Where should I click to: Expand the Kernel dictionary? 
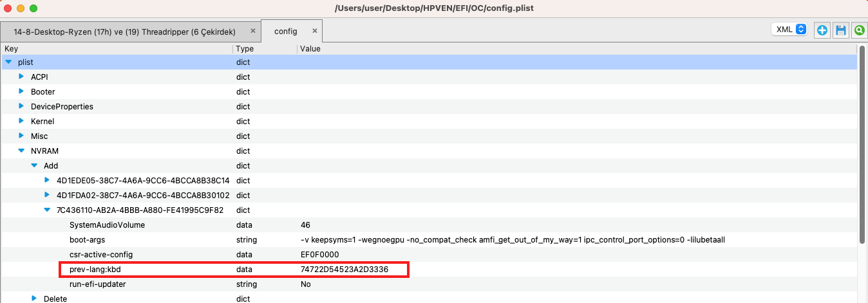(x=21, y=121)
